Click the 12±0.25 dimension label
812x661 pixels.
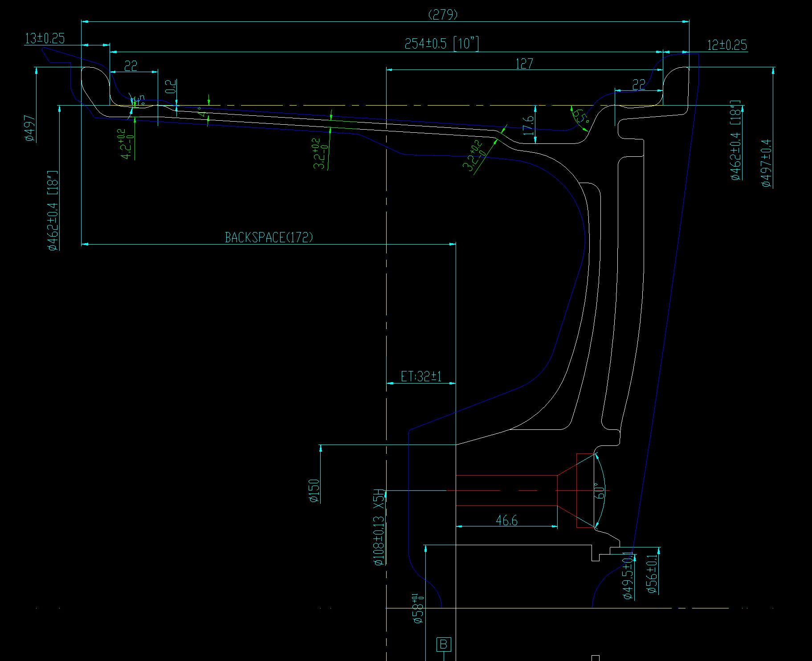point(727,45)
